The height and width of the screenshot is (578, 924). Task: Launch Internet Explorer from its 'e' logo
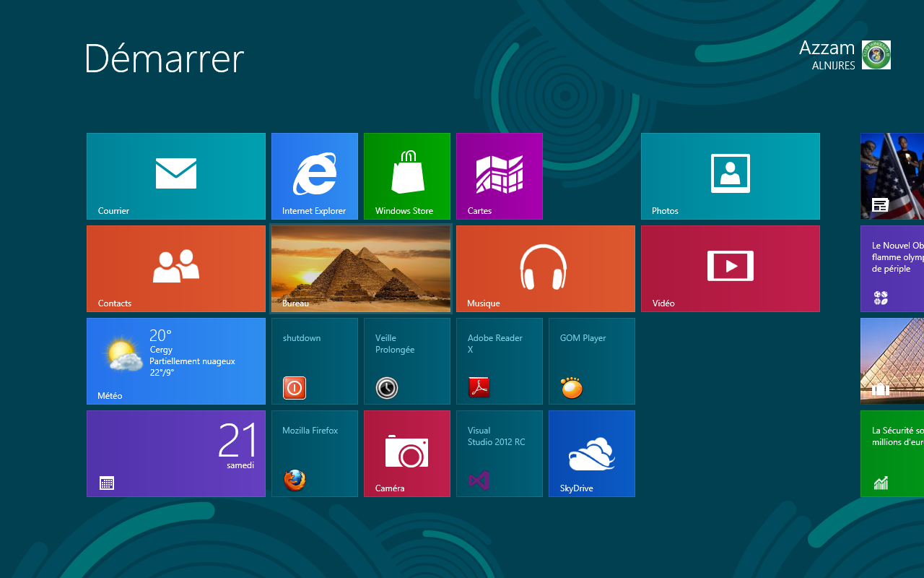(315, 173)
